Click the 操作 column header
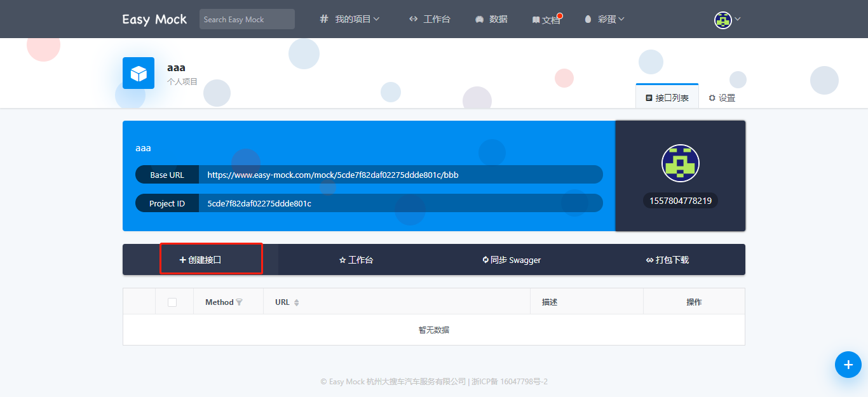Viewport: 868px width, 397px height. pos(694,302)
